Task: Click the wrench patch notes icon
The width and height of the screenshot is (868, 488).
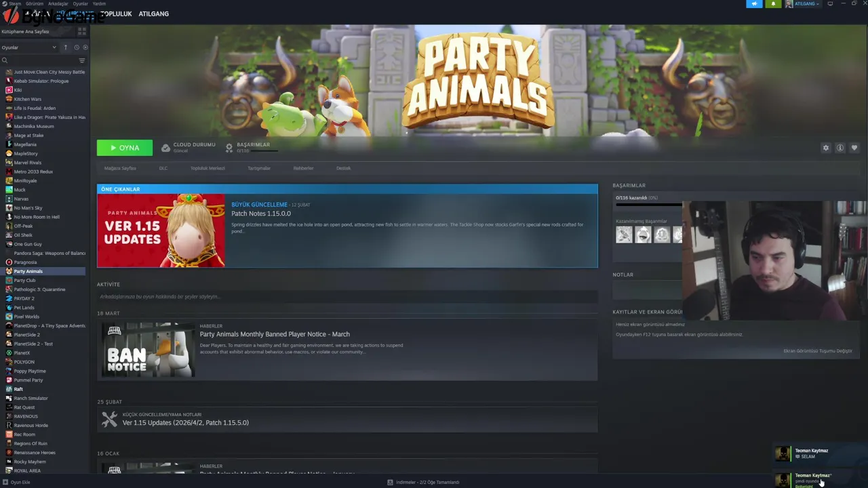Action: pos(109,420)
